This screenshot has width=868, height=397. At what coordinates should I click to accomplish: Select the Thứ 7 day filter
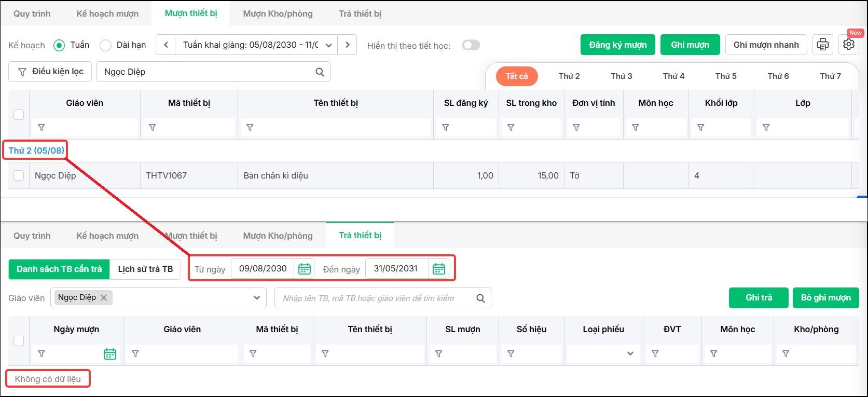[831, 76]
